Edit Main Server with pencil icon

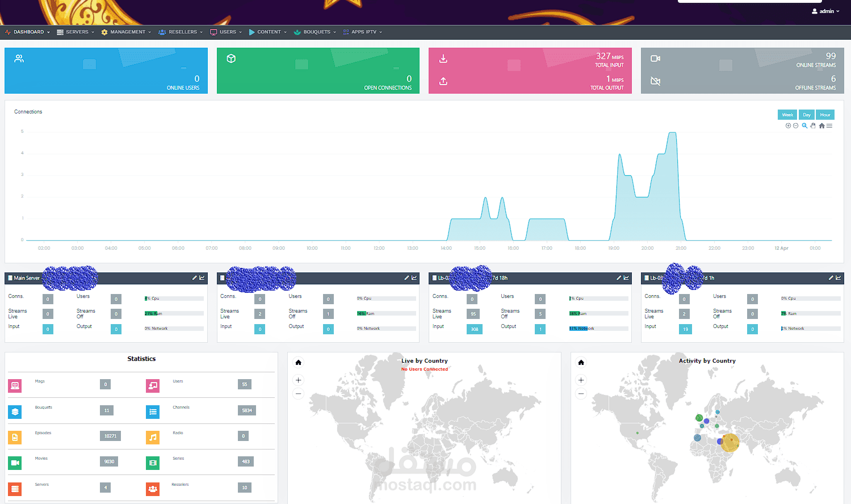click(194, 278)
